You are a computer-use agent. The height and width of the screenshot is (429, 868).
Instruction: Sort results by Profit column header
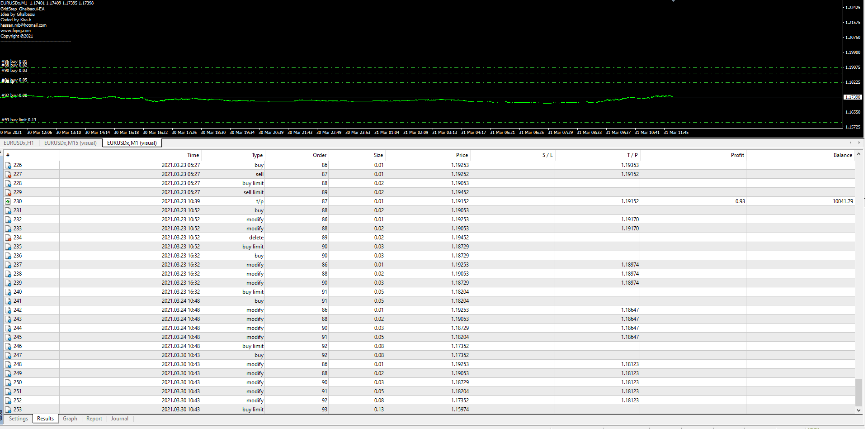[x=737, y=155]
